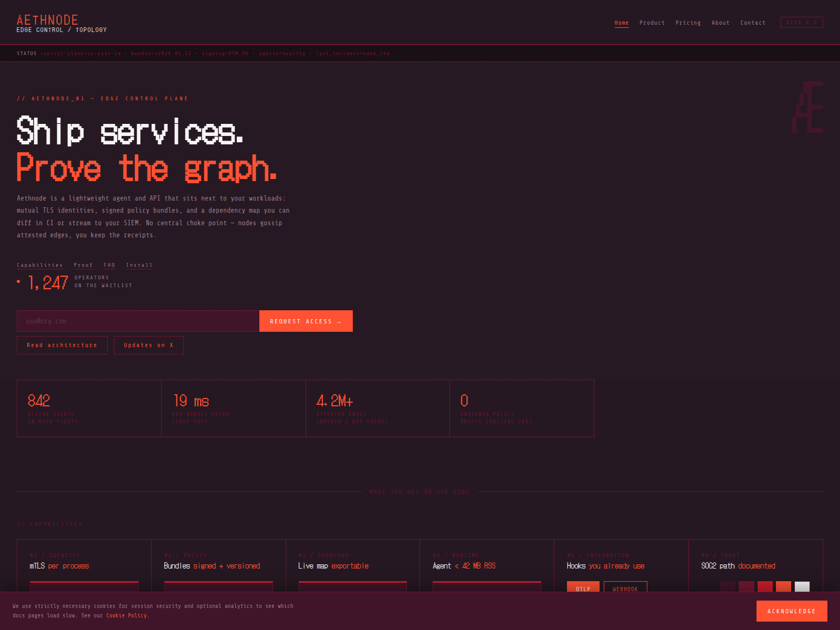The width and height of the screenshot is (840, 630).
Task: Click the mTLS per process card title
Action: click(59, 566)
